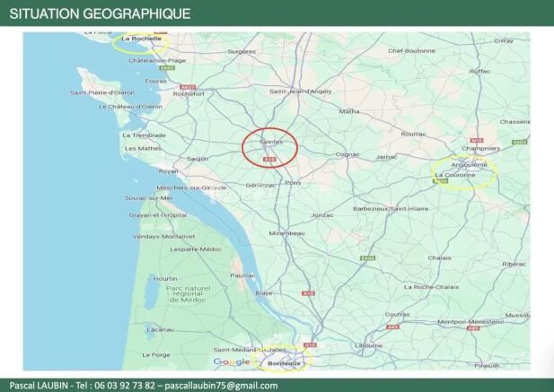Click the Jonzac label
Image resolution: width=554 pixels, height=392 pixels.
click(322, 215)
